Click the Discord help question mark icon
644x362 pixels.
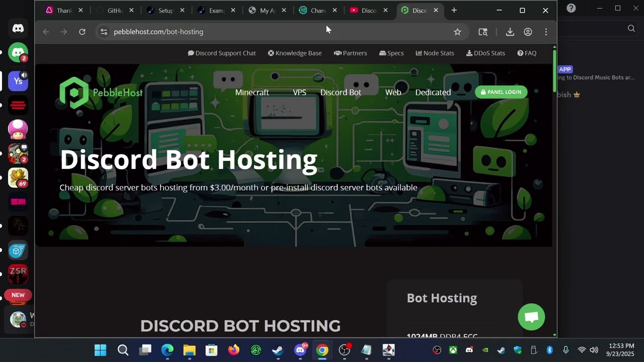click(x=571, y=8)
